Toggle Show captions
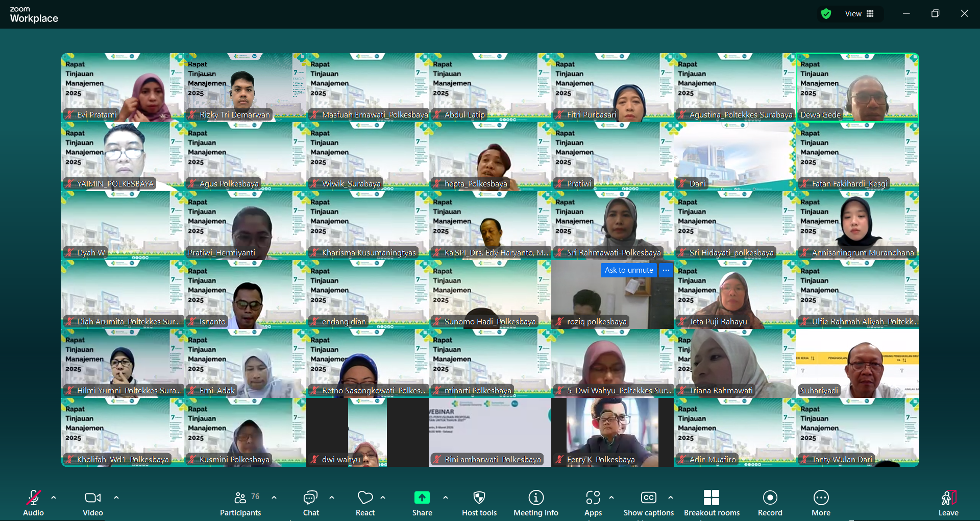This screenshot has width=980, height=521. (648, 498)
